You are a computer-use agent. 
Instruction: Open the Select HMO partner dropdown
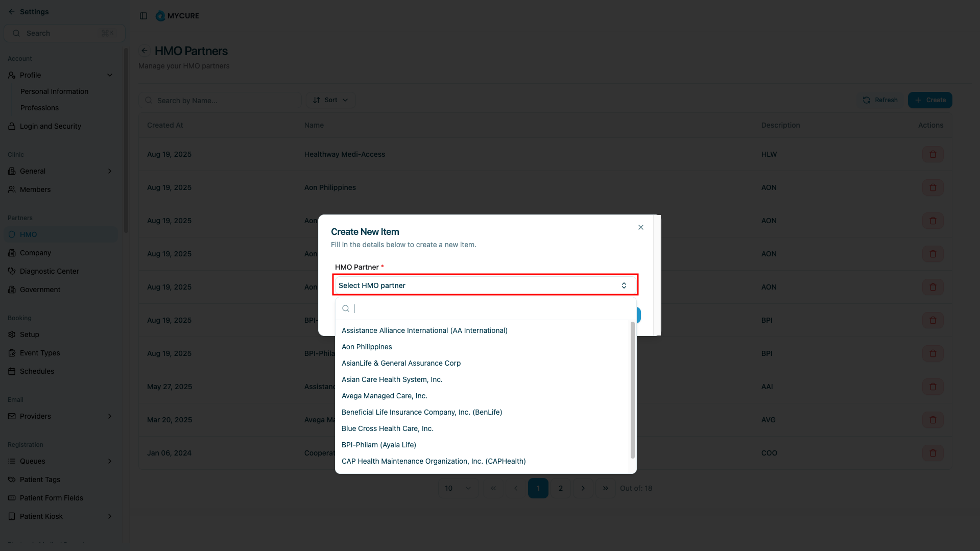(x=485, y=285)
